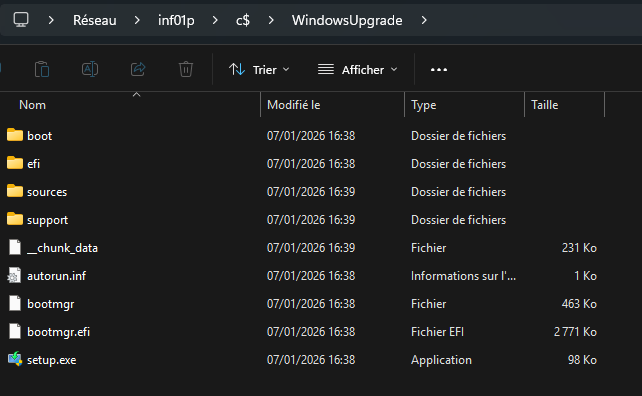This screenshot has width=642, height=396.
Task: Click the 231 Ko size value
Action: coord(579,248)
